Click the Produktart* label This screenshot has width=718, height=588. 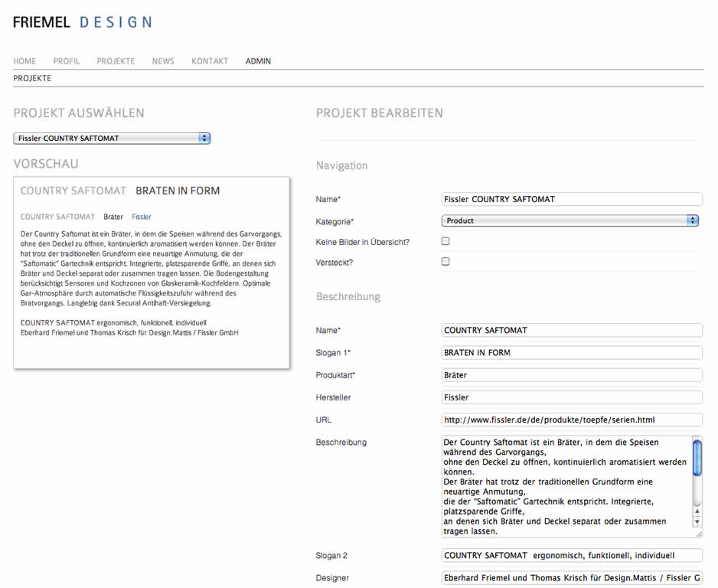click(x=335, y=375)
